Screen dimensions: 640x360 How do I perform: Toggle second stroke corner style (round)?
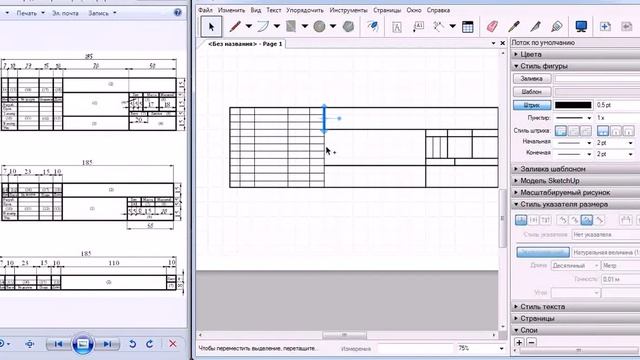pyautogui.click(x=573, y=131)
